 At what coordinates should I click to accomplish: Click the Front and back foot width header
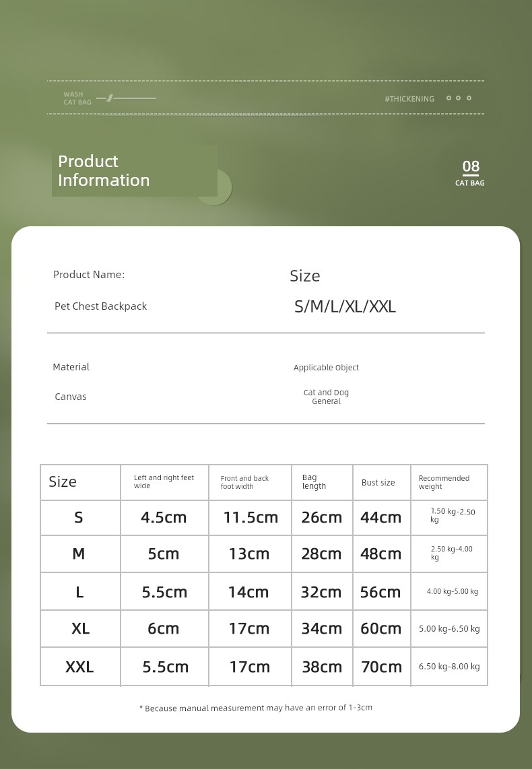[x=250, y=482]
